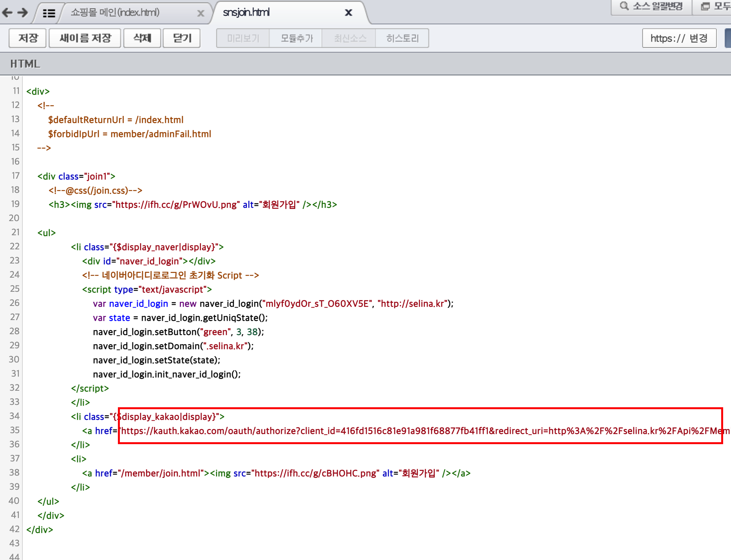The height and width of the screenshot is (560, 731).
Task: Switch to 쇼핑몰 메인(index.html) tab
Action: 115,13
